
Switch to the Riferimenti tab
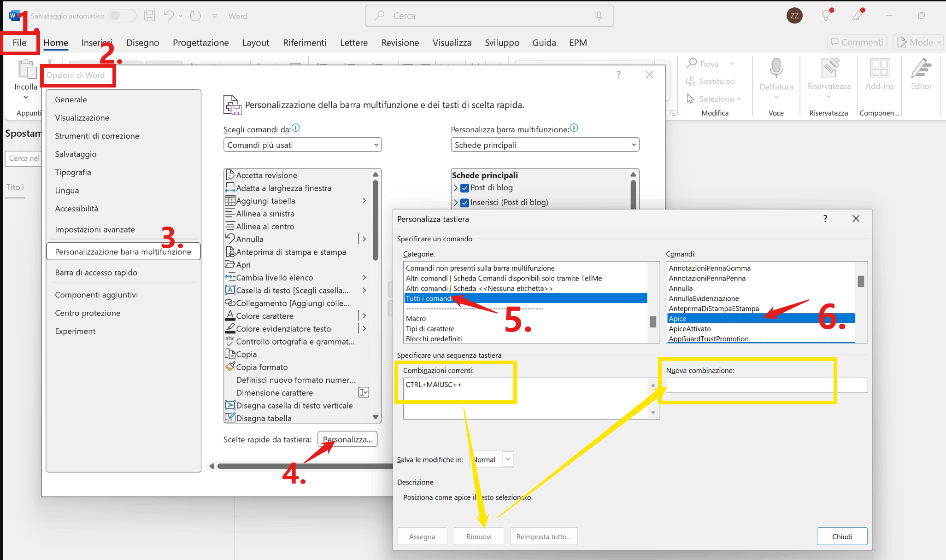pos(305,43)
